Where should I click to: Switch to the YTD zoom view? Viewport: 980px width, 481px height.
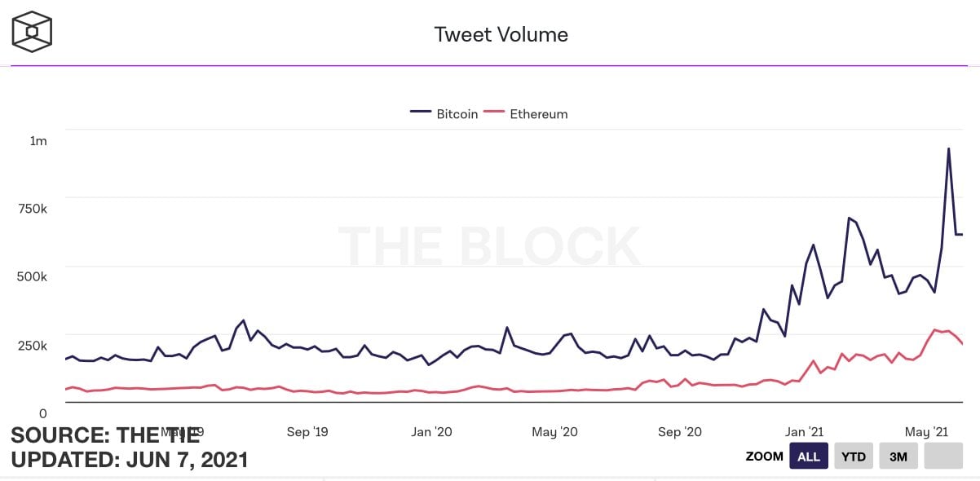(x=853, y=456)
